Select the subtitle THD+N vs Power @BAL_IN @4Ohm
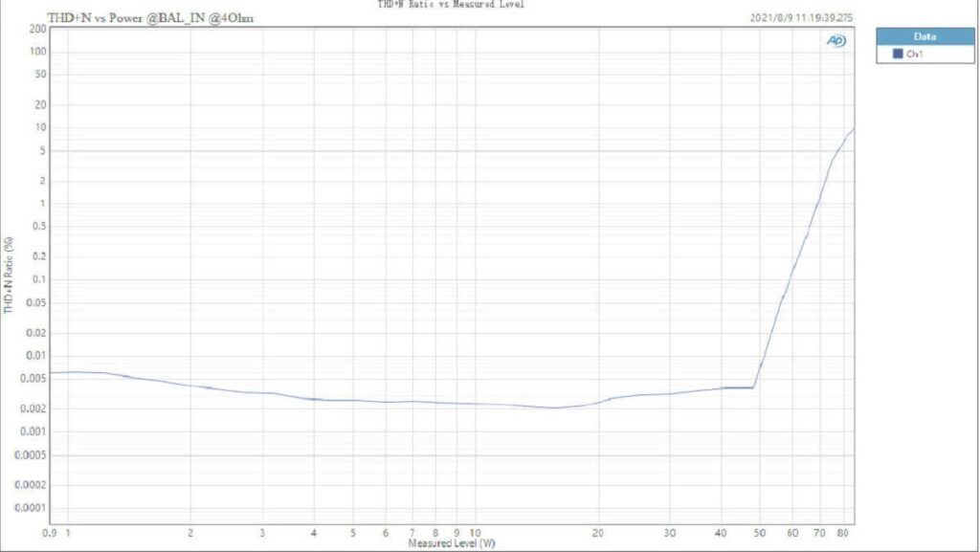The width and height of the screenshot is (980, 552). 151,18
